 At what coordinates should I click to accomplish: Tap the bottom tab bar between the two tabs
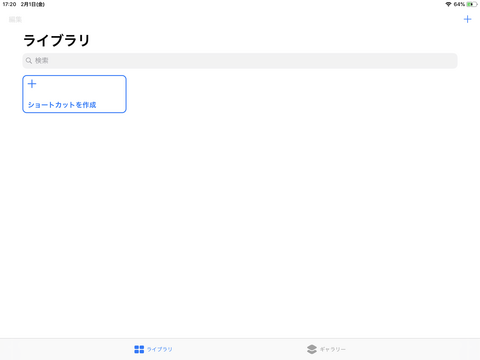pos(239,349)
